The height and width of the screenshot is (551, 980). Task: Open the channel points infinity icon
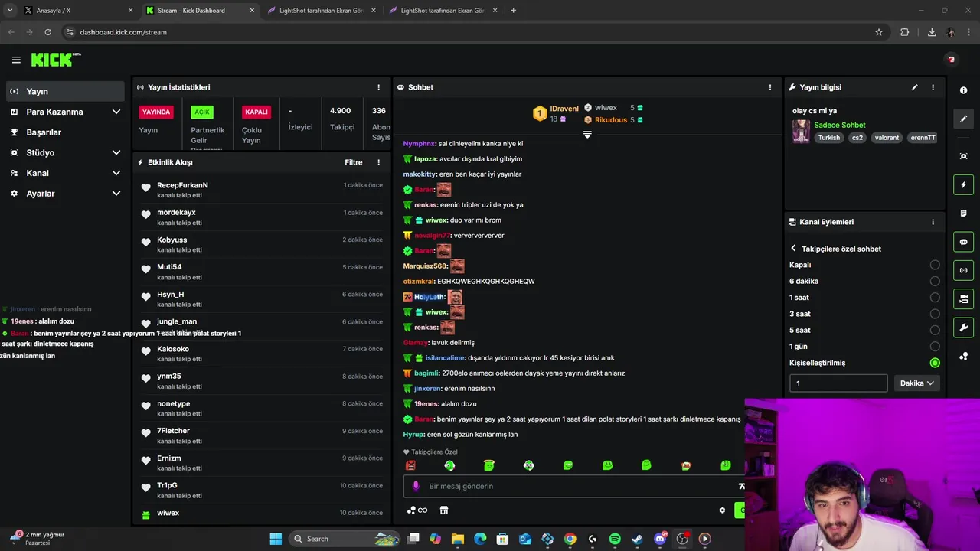(417, 510)
